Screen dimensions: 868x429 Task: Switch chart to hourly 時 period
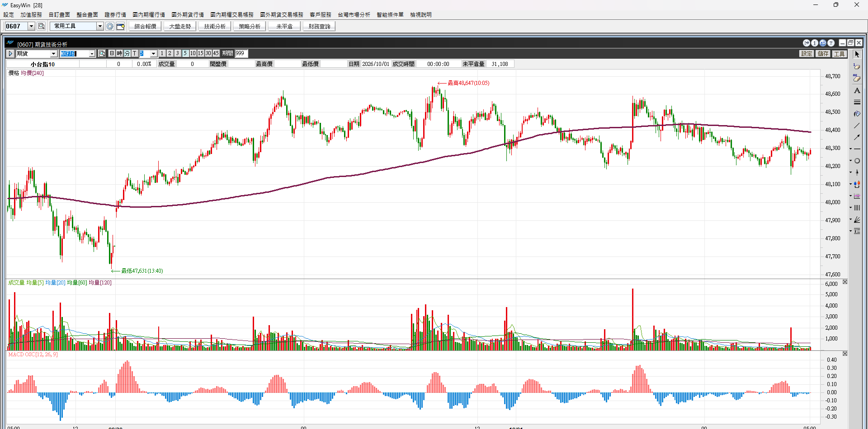tap(119, 53)
